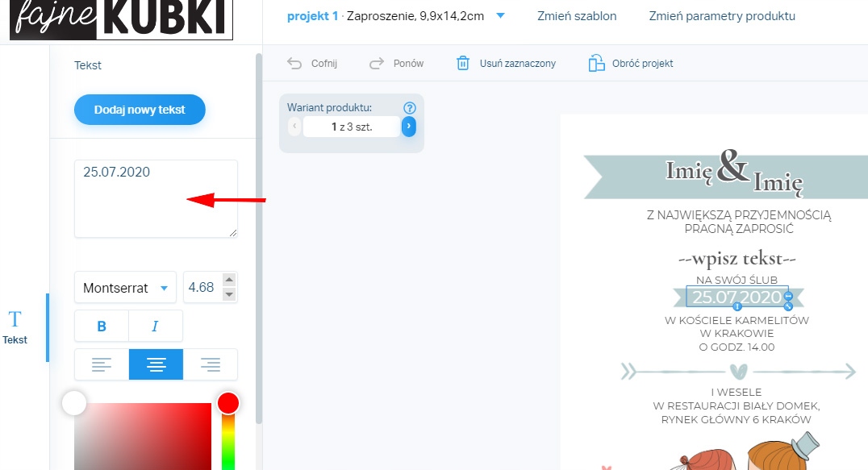
Task: Click the Wariant produktu label
Action: click(329, 108)
